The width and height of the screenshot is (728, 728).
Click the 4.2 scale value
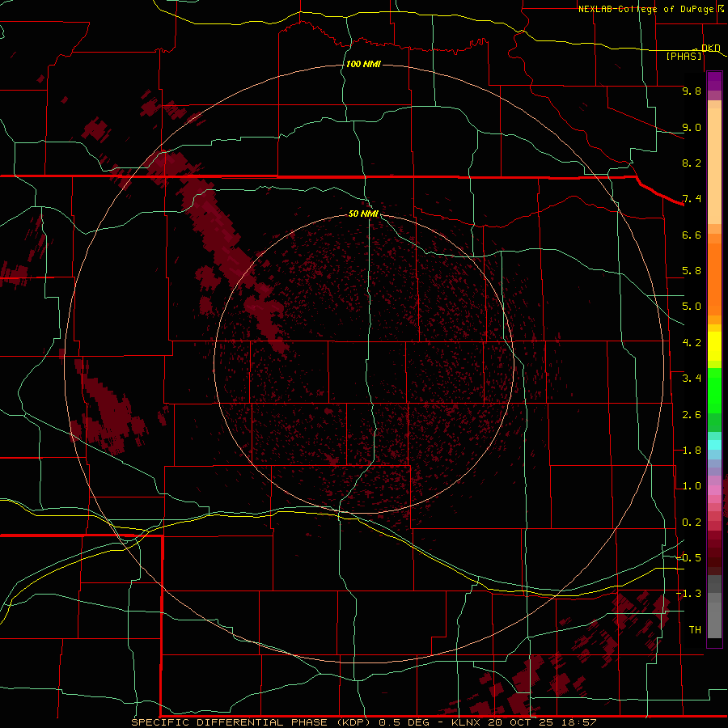tap(692, 343)
